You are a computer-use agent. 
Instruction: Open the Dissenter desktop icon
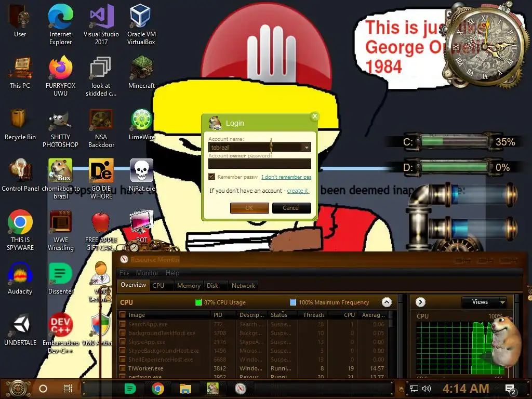60,278
